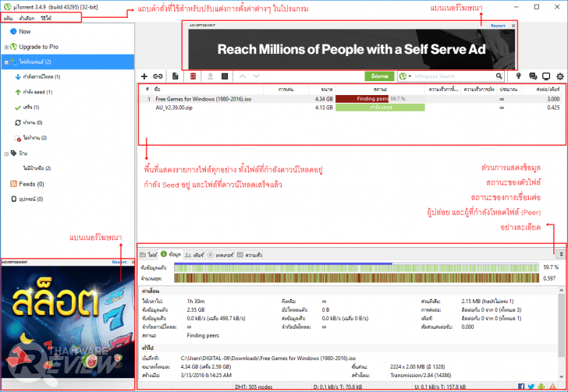
Task: Click Report link on sidebar ad
Action: pos(119,262)
